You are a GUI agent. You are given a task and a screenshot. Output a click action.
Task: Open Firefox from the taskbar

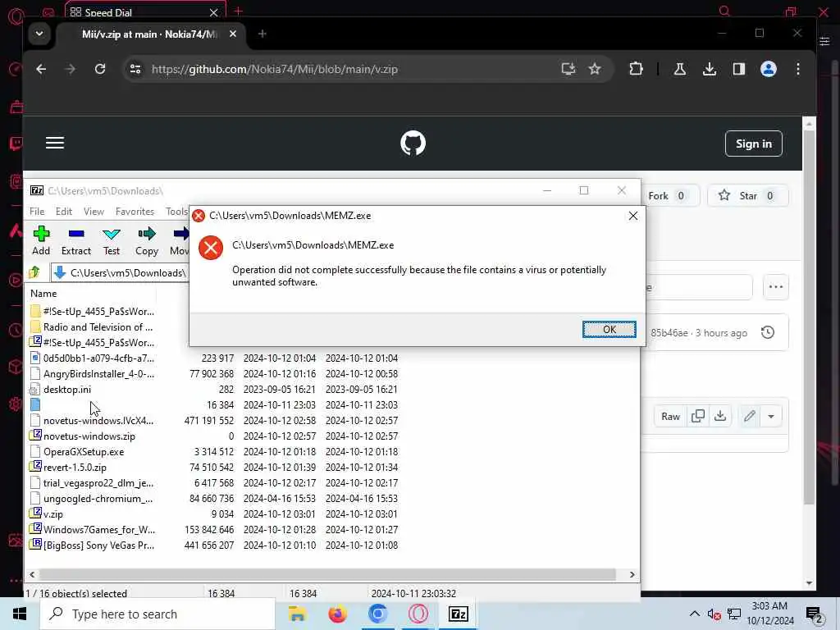point(337,614)
